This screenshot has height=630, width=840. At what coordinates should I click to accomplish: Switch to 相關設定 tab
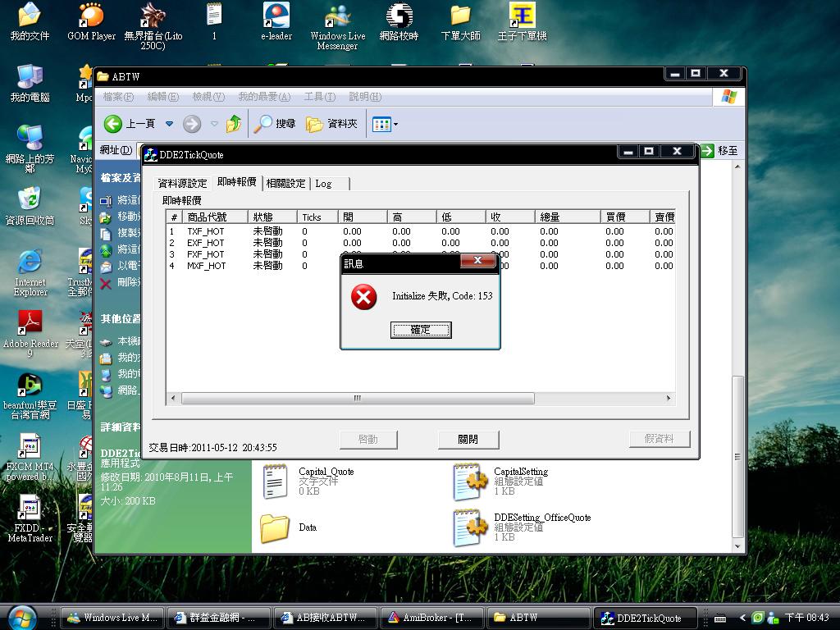point(285,183)
